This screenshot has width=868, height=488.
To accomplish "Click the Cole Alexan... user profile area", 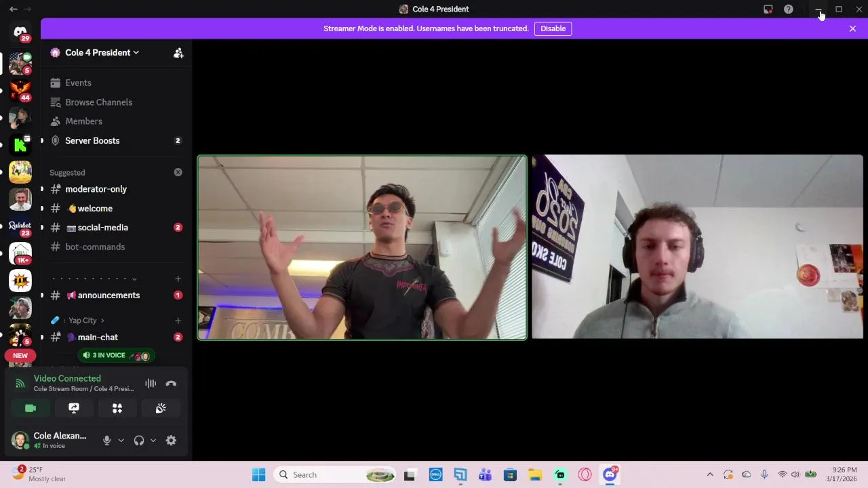I will click(x=51, y=441).
